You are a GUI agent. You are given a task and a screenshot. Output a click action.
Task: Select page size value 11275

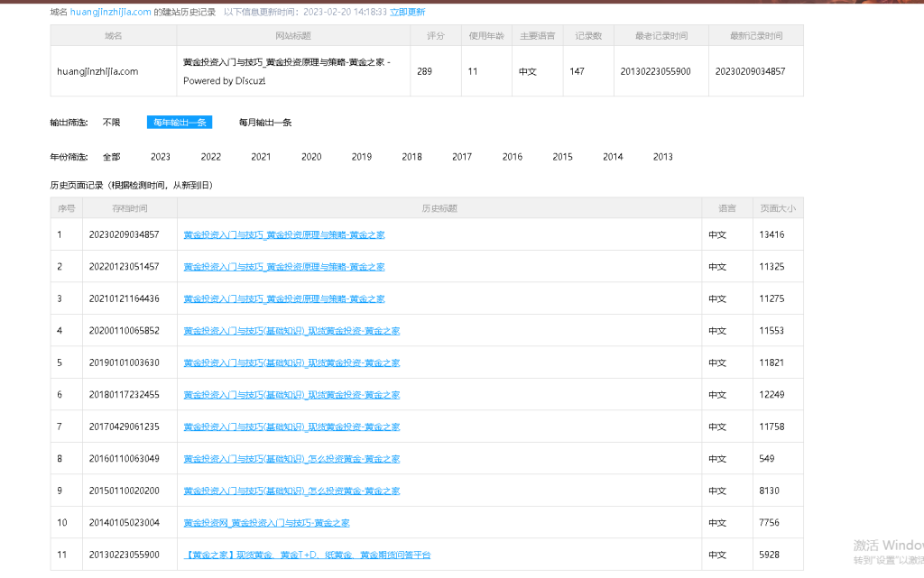pyautogui.click(x=772, y=299)
